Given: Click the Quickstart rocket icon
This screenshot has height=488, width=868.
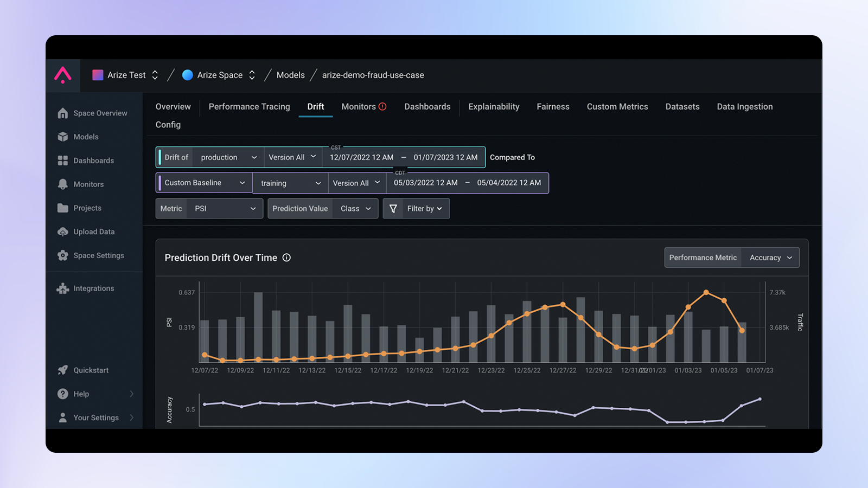Looking at the screenshot, I should (x=63, y=370).
